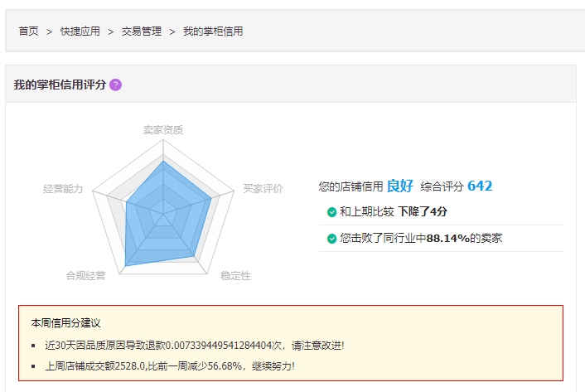585x392 pixels.
Task: Click the 买家评价 radar axis label
Action: 263,189
